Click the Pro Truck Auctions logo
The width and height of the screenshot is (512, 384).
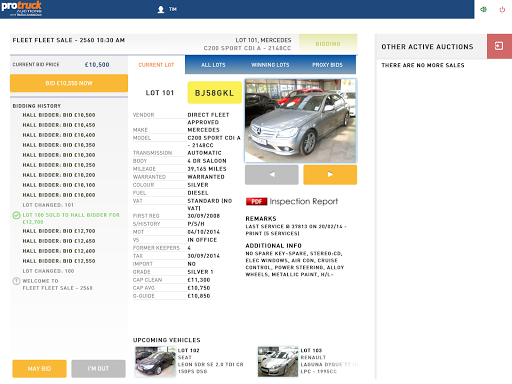[22, 9]
